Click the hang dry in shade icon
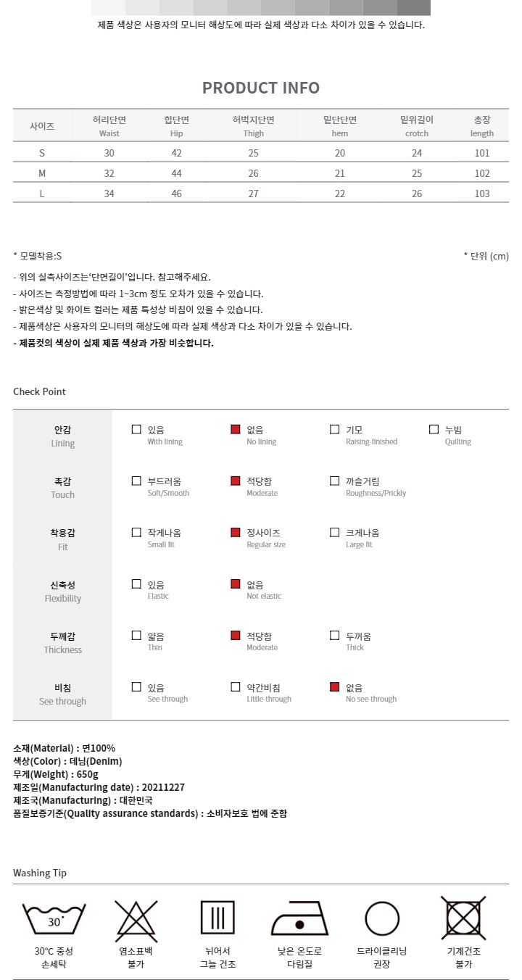The image size is (522, 980). (217, 918)
